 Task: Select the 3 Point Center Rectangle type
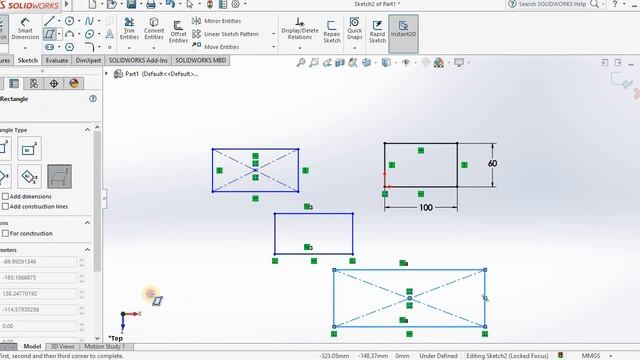tap(29, 176)
